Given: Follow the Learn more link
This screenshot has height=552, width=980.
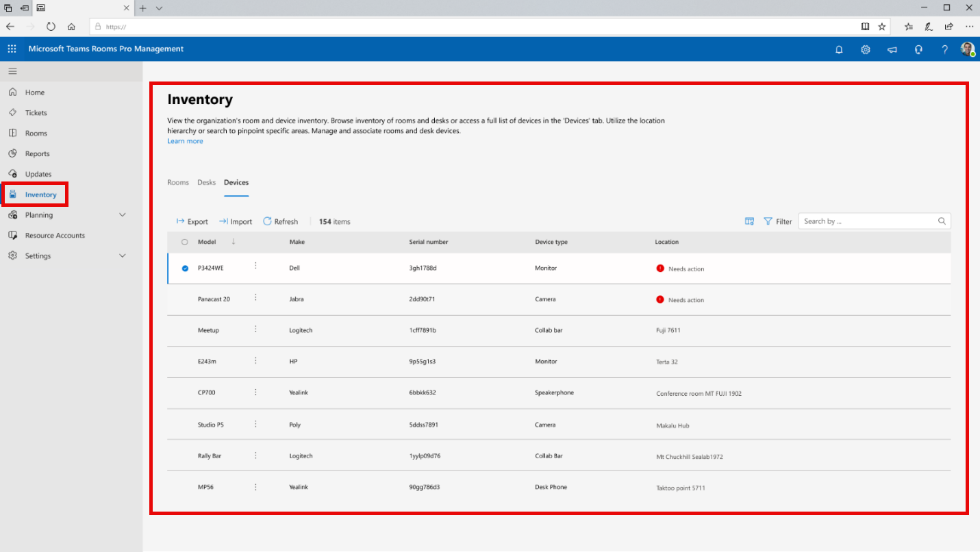Looking at the screenshot, I should click(185, 141).
